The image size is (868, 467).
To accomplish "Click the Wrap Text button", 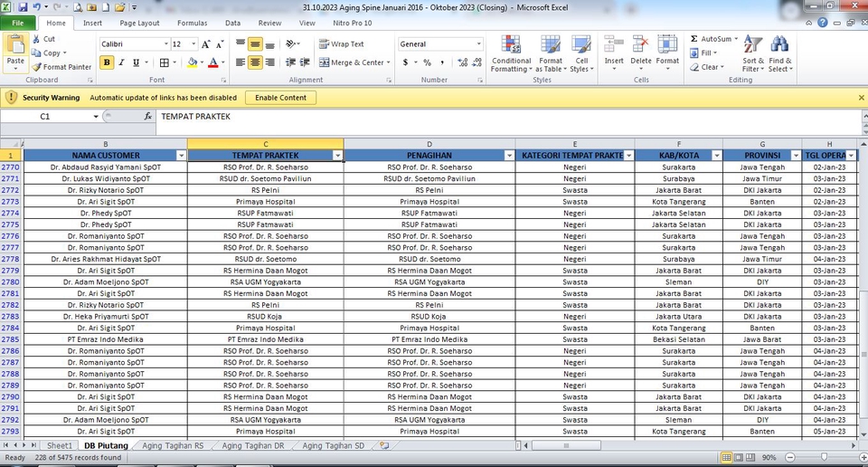I will pos(342,43).
